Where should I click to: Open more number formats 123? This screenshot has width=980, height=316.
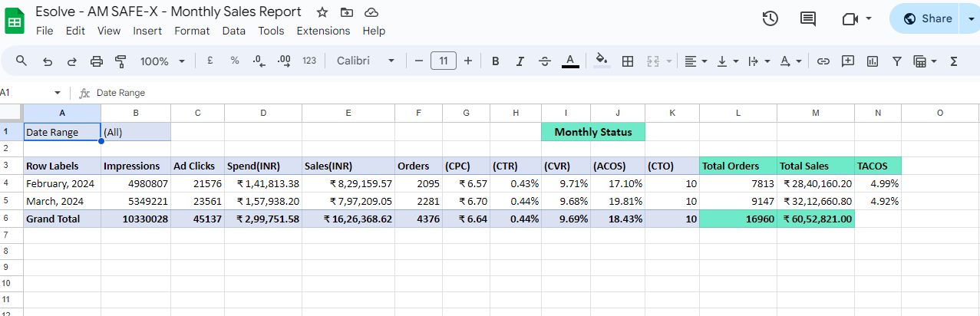pyautogui.click(x=309, y=61)
